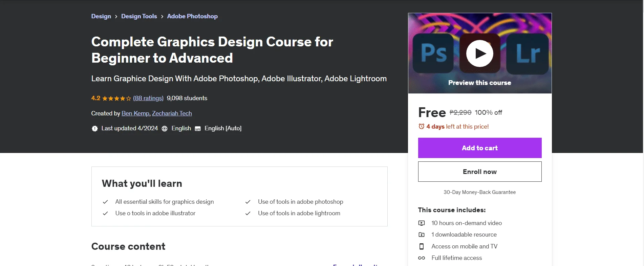Click All essential skills for graphics design
Viewport: 644px width, 266px height.
pyautogui.click(x=165, y=202)
